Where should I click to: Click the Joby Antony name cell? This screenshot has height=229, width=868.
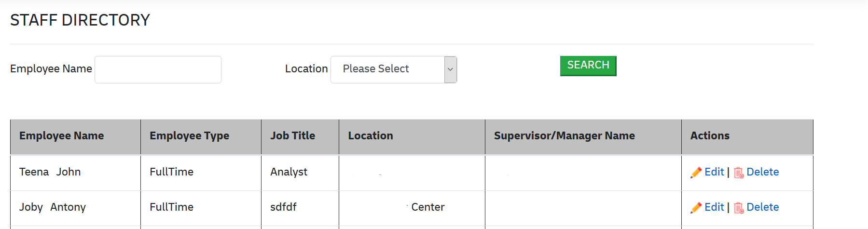53,207
